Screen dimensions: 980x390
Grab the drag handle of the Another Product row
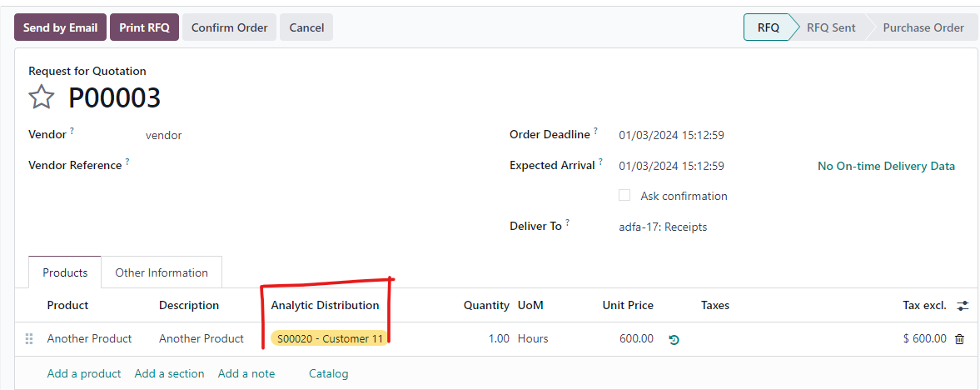coord(29,338)
